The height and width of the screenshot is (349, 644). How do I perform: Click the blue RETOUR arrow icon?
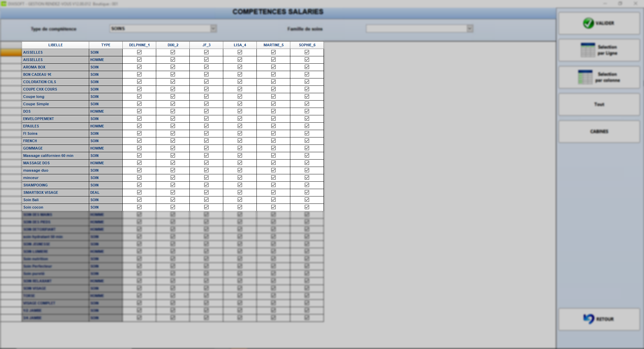[589, 319]
